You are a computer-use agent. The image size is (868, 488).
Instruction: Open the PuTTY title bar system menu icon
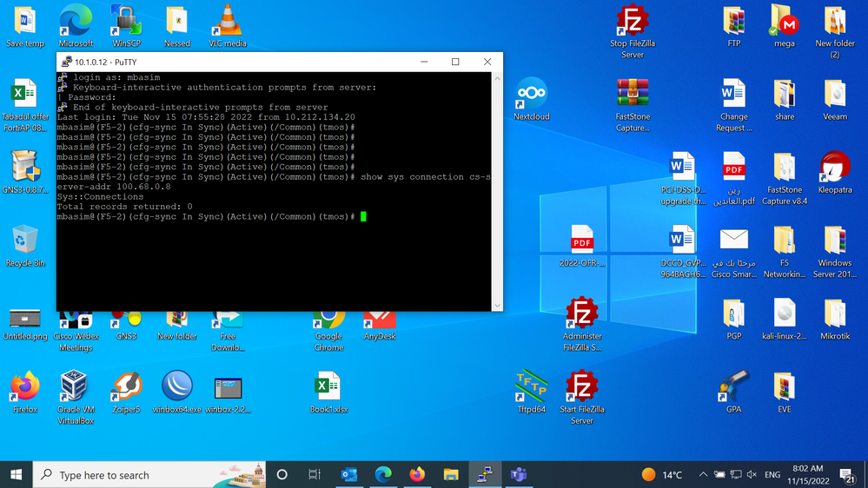click(x=64, y=62)
